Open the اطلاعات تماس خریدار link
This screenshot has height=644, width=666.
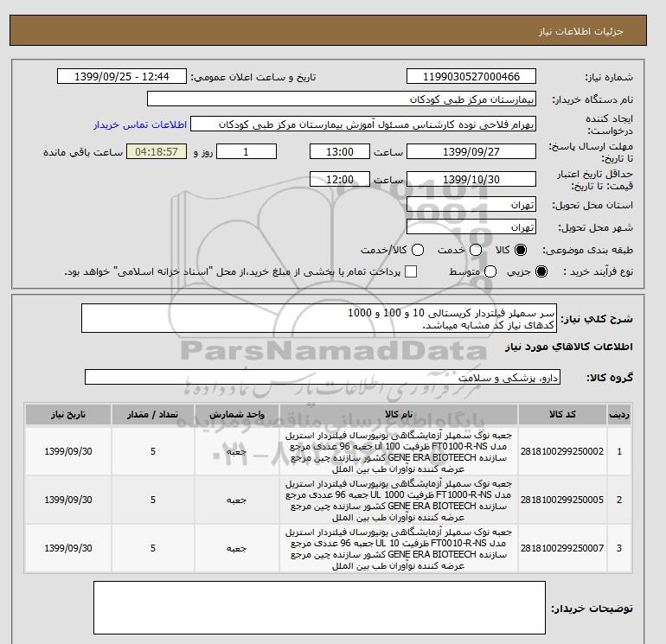tap(140, 124)
